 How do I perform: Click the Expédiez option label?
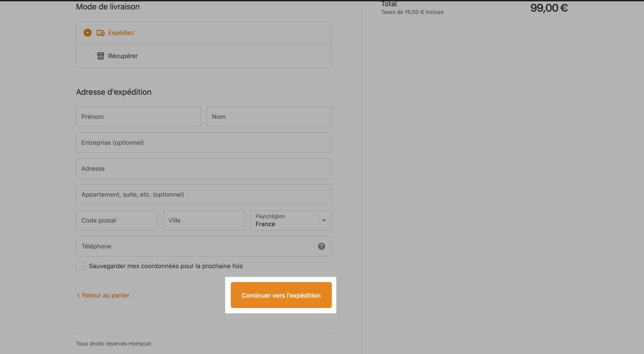tap(121, 33)
